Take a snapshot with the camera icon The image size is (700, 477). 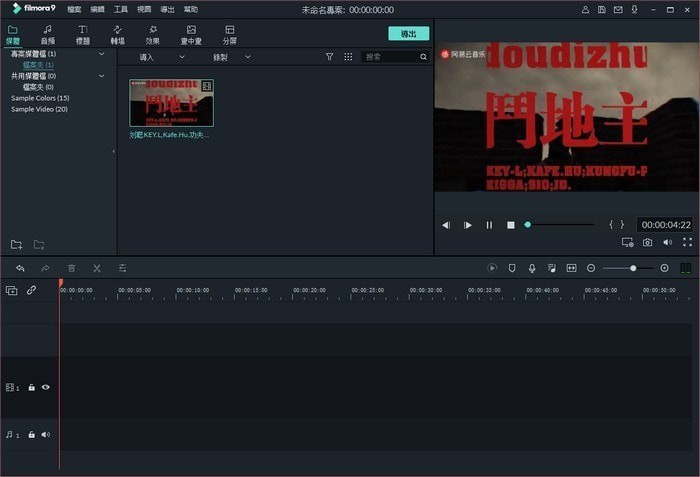click(647, 242)
